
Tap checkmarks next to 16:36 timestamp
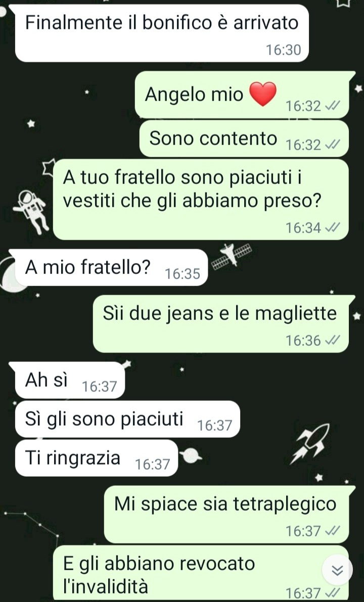pos(332,340)
